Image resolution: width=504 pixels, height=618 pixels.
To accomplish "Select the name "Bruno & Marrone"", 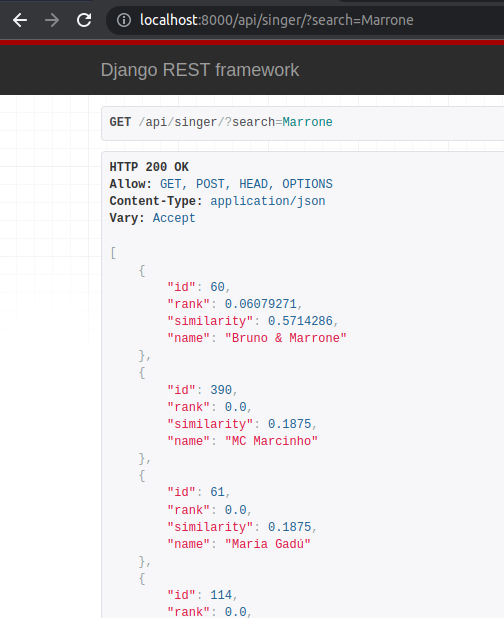I will (286, 338).
